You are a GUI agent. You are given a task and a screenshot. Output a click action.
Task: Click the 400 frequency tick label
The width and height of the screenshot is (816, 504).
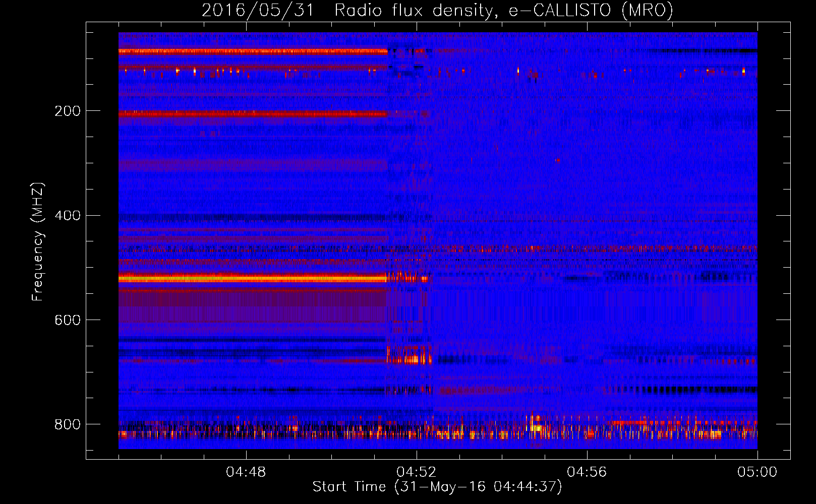68,216
